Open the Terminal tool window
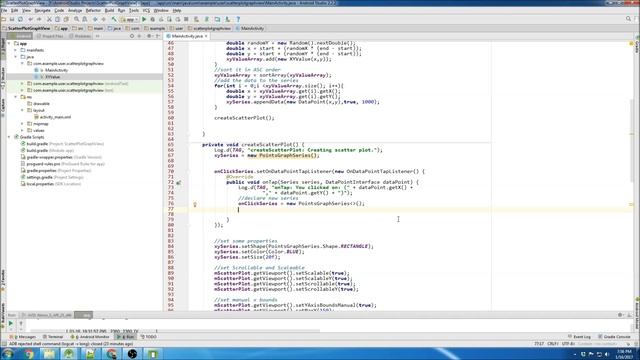The height and width of the screenshot is (360, 640). (x=53, y=337)
